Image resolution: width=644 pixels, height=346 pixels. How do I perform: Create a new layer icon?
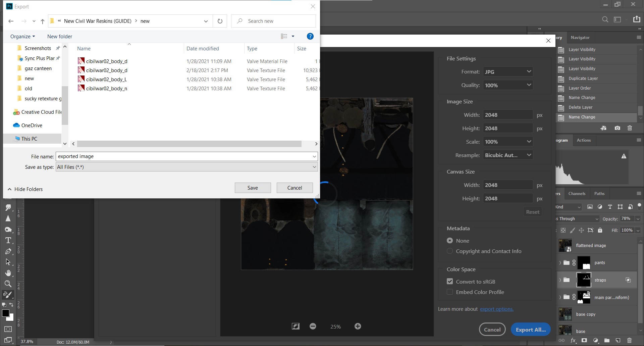[618, 340]
